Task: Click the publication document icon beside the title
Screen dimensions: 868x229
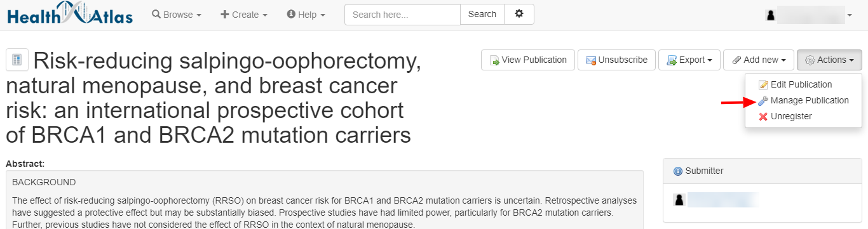Action: [17, 61]
